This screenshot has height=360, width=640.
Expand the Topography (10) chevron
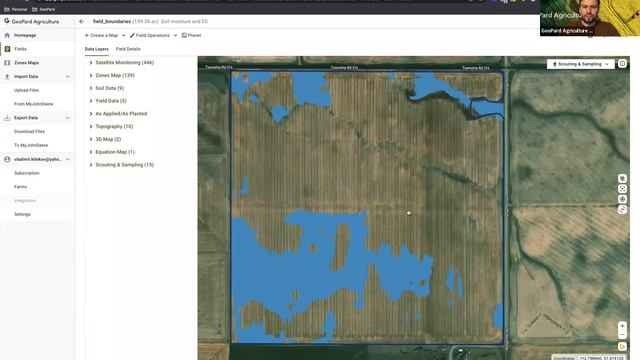(91, 127)
